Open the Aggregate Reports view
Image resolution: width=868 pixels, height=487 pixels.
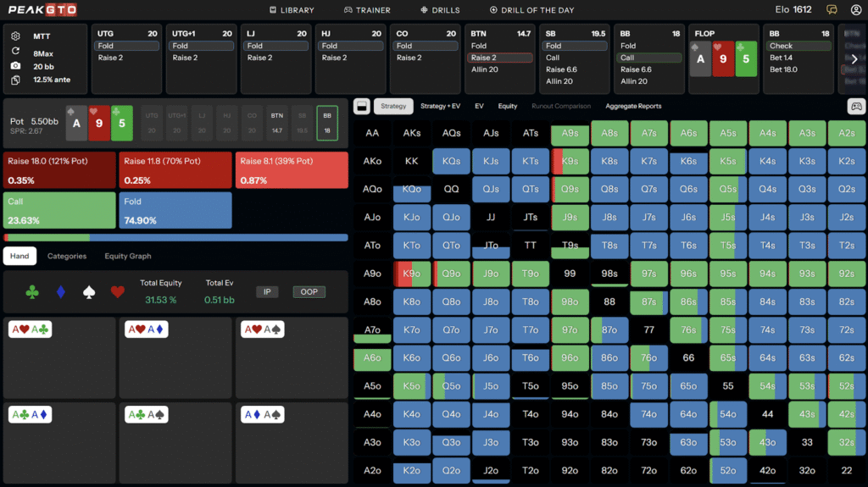pos(633,107)
